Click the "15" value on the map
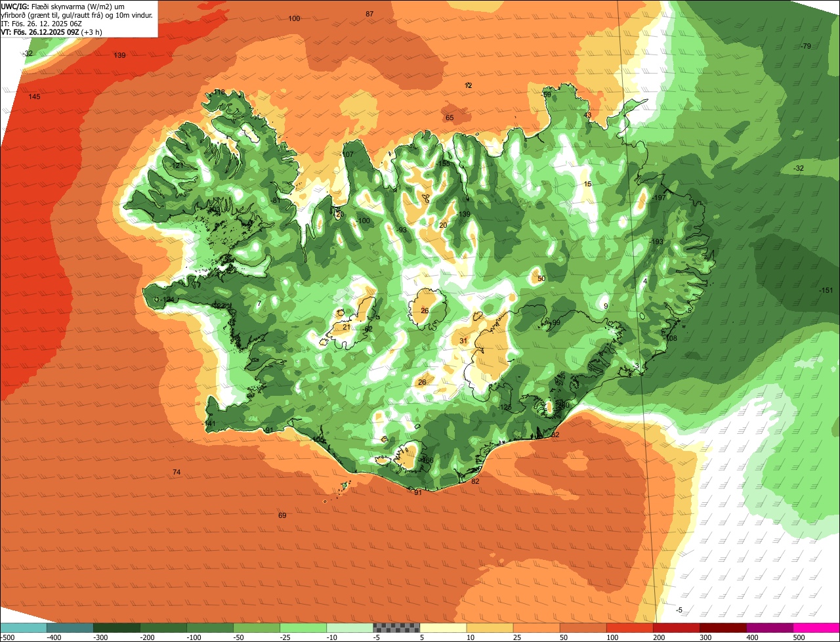Screen dimensions: 840x642 587,184
